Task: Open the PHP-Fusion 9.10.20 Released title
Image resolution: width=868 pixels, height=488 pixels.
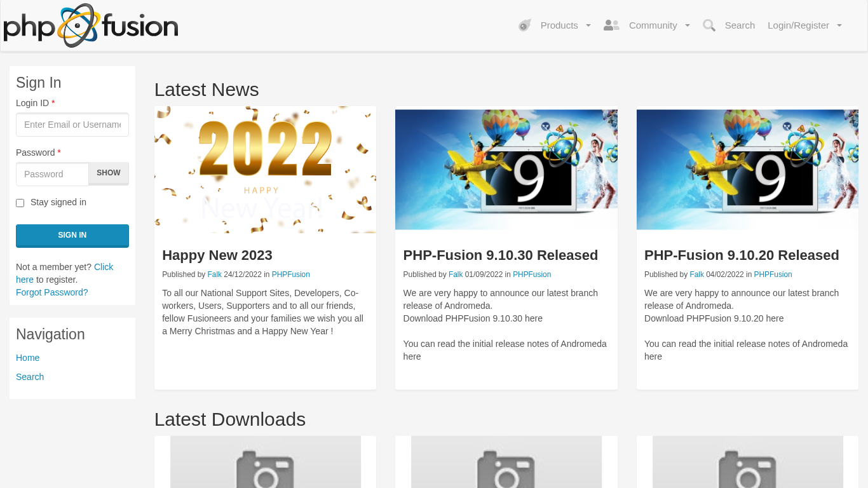Action: tap(742, 255)
